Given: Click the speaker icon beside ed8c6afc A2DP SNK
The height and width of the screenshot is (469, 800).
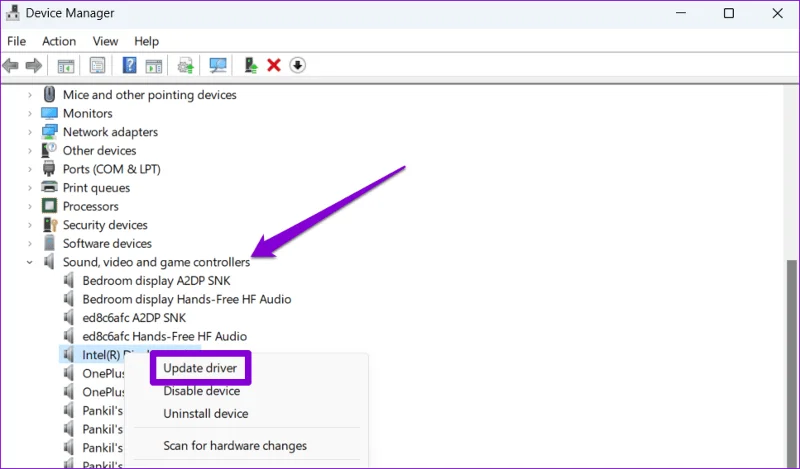Looking at the screenshot, I should pos(69,317).
